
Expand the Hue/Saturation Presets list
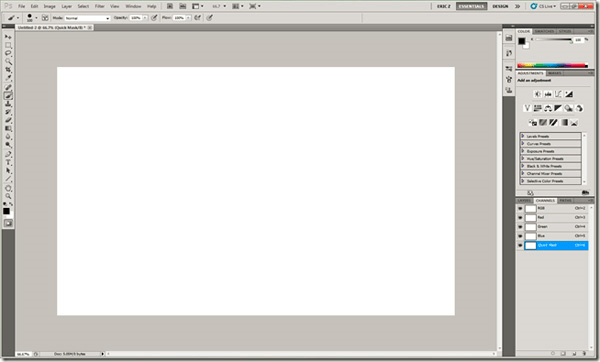(x=523, y=158)
